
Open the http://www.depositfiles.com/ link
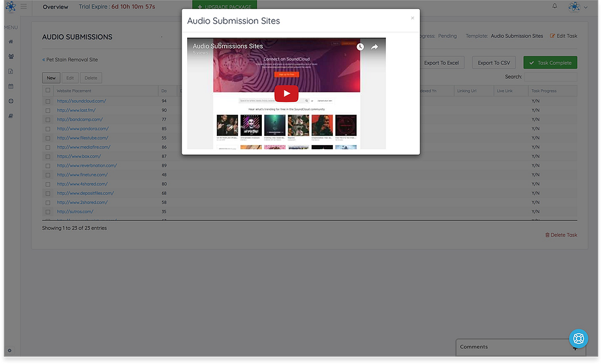pyautogui.click(x=85, y=193)
